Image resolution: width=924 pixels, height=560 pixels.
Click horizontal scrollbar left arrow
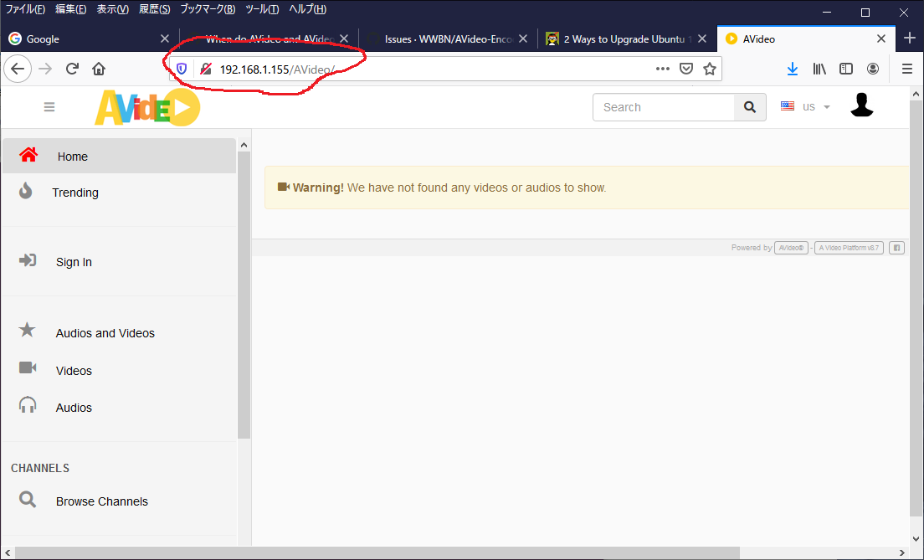(7, 553)
